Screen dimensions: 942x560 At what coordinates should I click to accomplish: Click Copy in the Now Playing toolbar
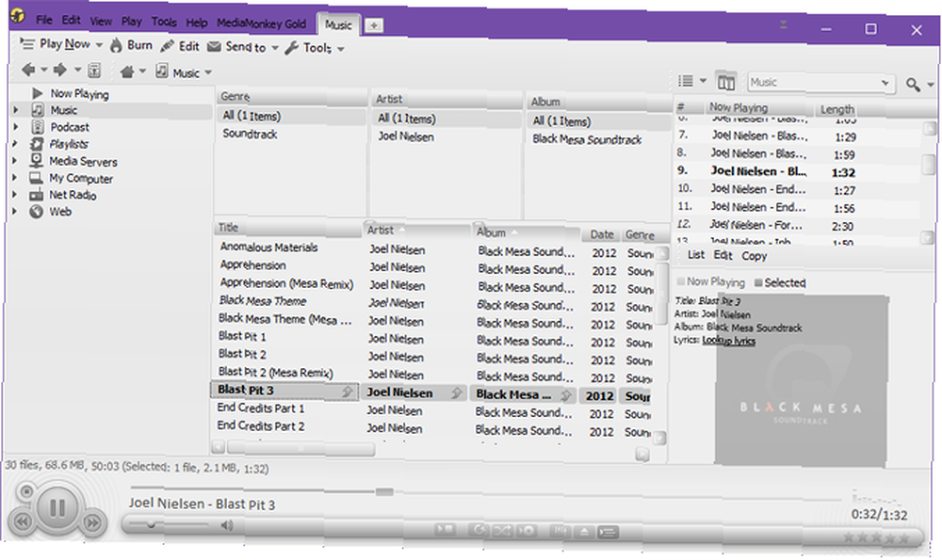[754, 256]
